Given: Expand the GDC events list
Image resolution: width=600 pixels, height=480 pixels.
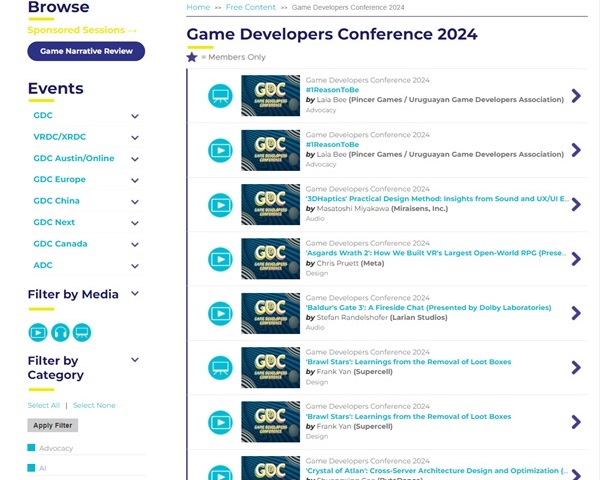Looking at the screenshot, I should click(135, 116).
